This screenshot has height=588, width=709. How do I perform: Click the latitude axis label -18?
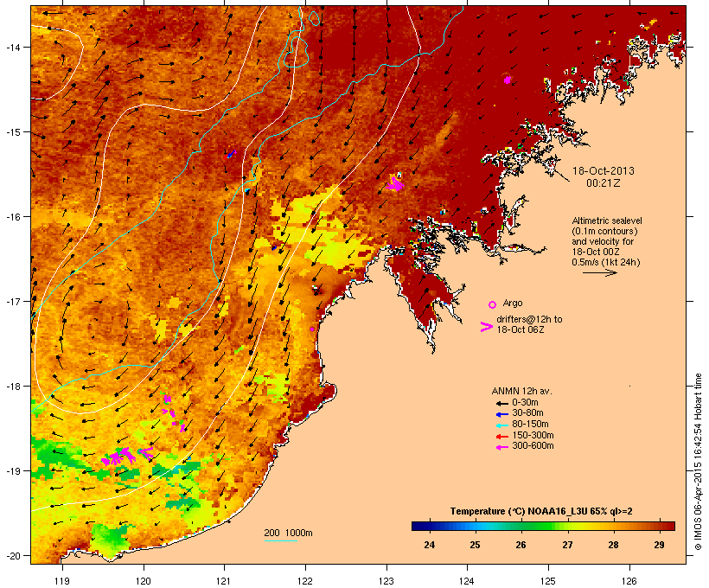[12, 386]
